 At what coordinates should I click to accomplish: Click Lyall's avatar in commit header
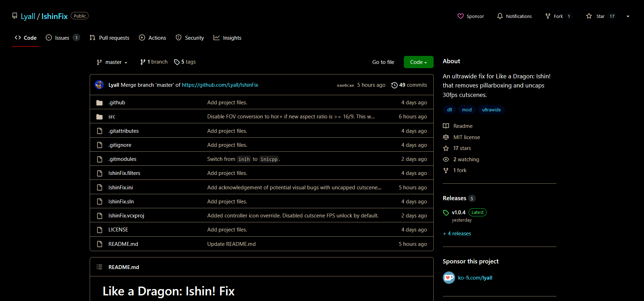99,85
